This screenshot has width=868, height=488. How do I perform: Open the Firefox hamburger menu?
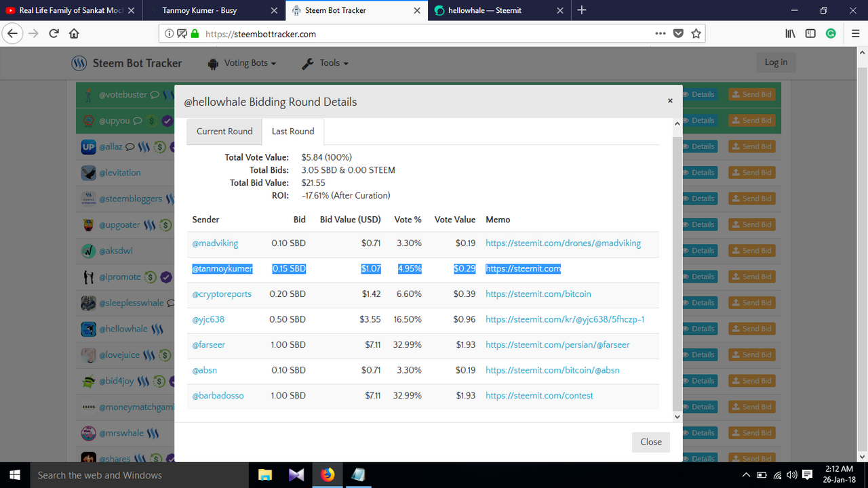click(x=854, y=33)
